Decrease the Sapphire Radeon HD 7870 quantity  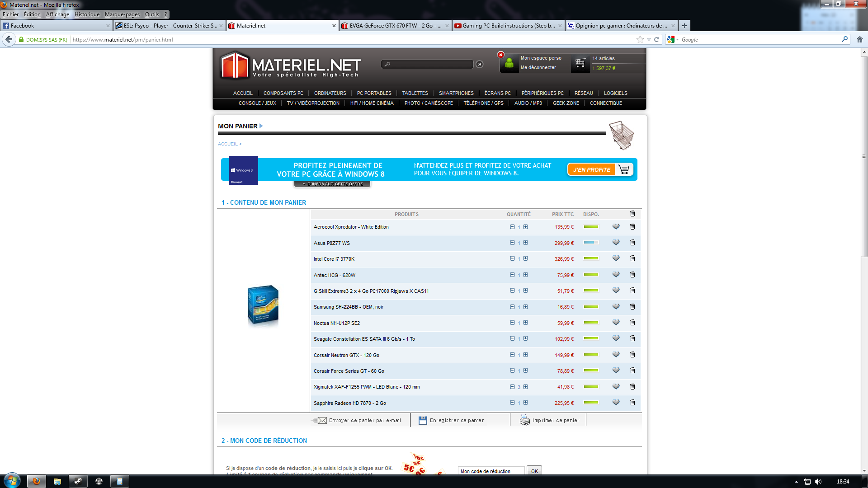tap(512, 403)
